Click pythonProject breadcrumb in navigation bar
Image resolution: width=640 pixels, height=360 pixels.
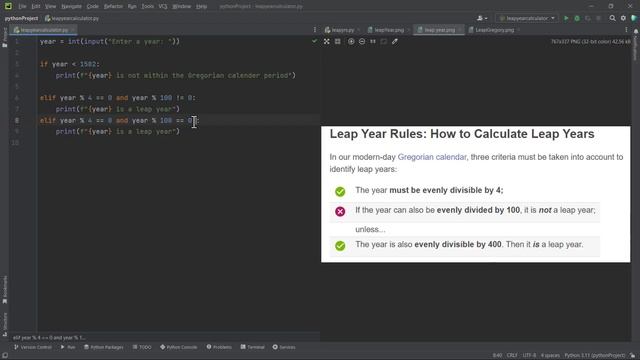click(x=21, y=18)
